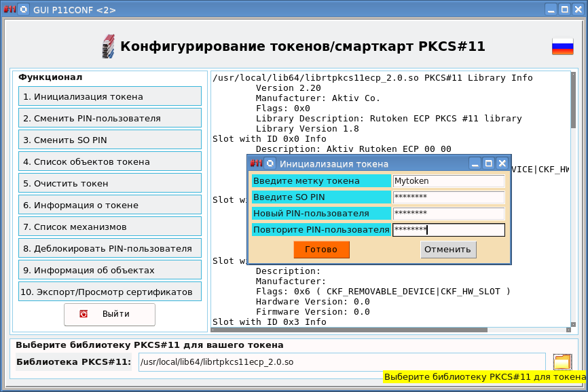This screenshot has height=392, width=588.
Task: Show 6. Информация о токене
Action: coord(110,205)
